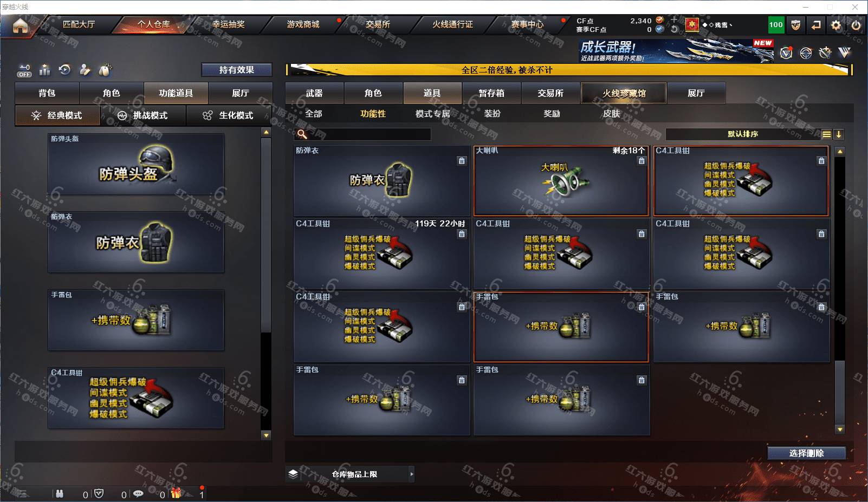Open the chat bubble icon at bottom
Viewport: 868px width, 502px height.
138,493
